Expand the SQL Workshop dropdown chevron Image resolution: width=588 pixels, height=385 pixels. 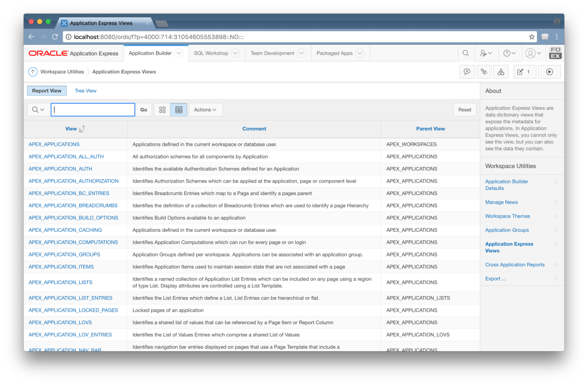pos(235,53)
